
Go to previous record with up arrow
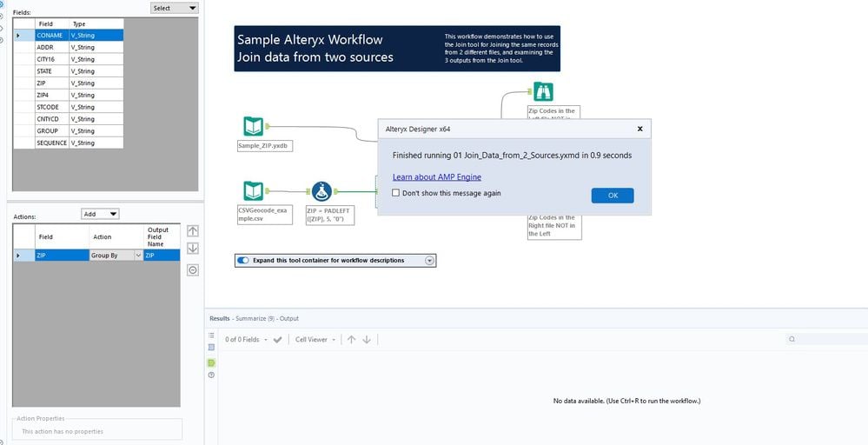pos(351,339)
